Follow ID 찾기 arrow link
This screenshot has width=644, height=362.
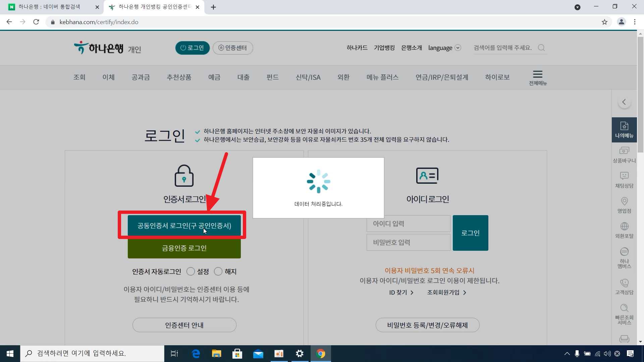pos(401,293)
